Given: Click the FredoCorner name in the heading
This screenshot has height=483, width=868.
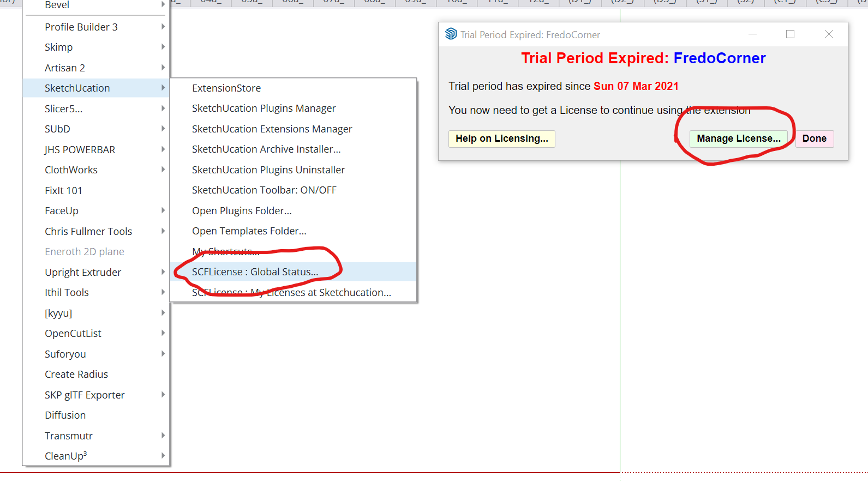Looking at the screenshot, I should click(720, 58).
